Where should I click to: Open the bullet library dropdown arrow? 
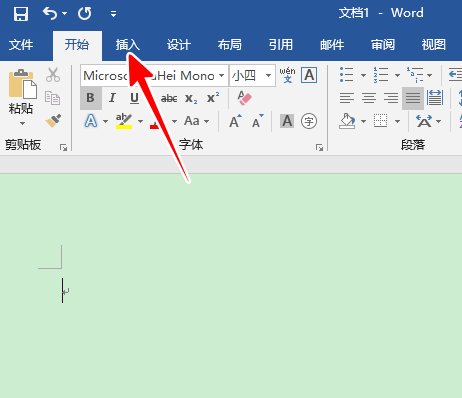(x=363, y=76)
